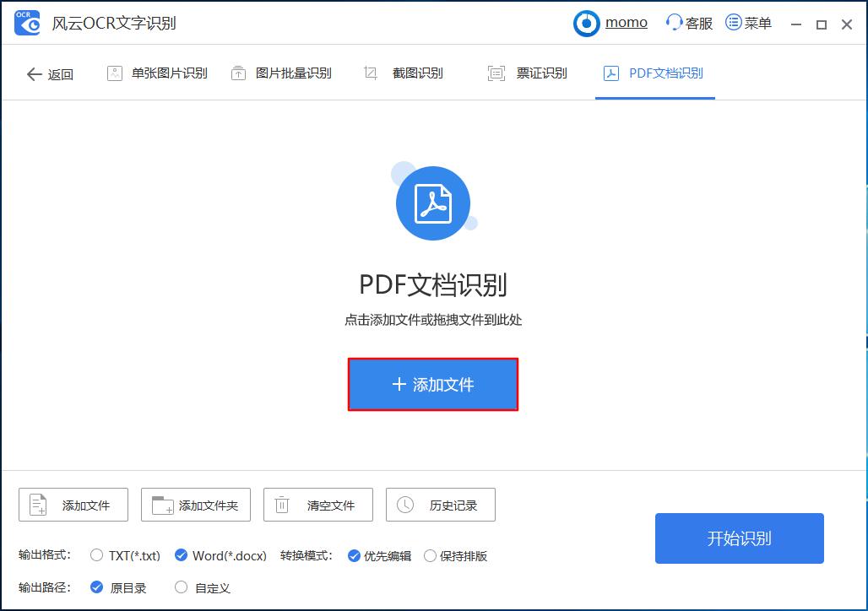
Task: Open 图片批量识别 batch recognition icon
Action: tap(239, 73)
